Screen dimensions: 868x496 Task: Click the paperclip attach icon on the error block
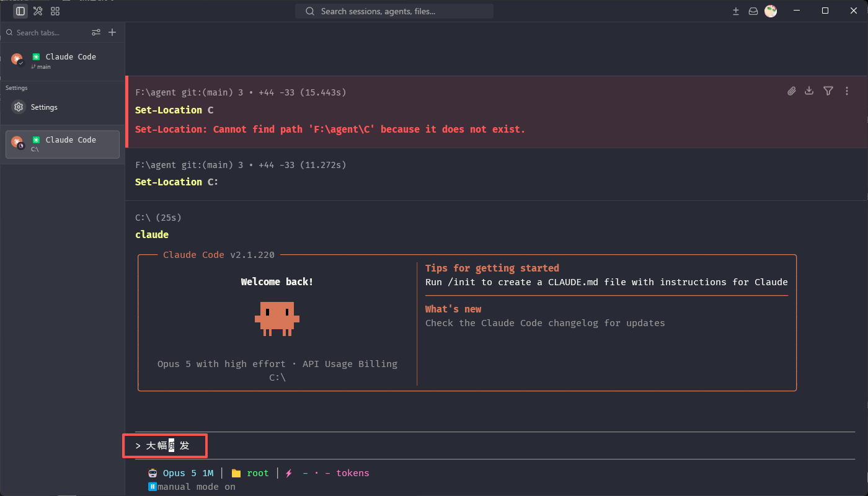click(792, 91)
